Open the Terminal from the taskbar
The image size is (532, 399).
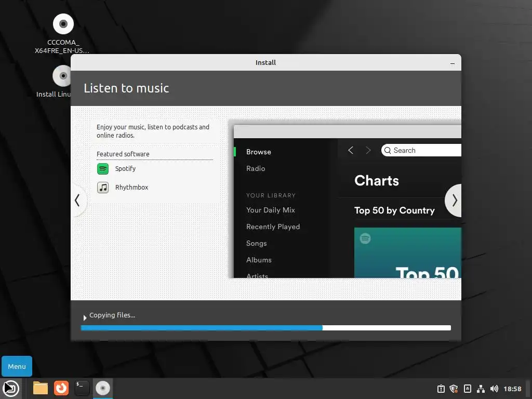82,388
